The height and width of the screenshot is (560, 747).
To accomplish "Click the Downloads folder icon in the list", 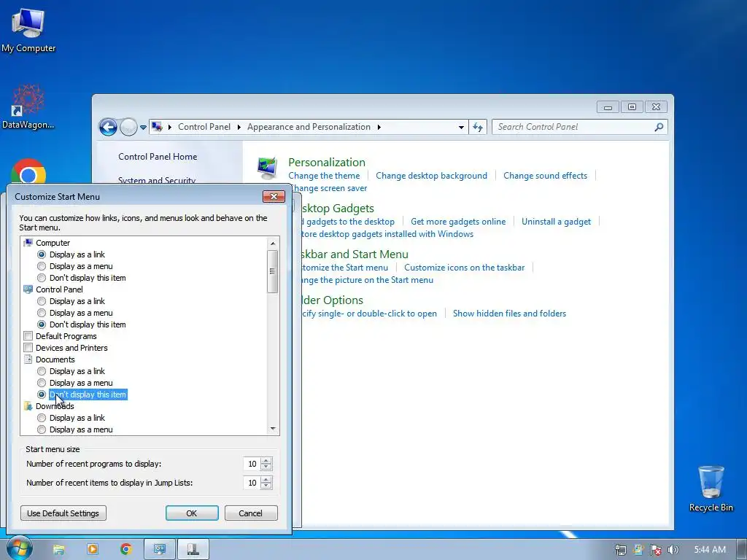I will point(28,406).
